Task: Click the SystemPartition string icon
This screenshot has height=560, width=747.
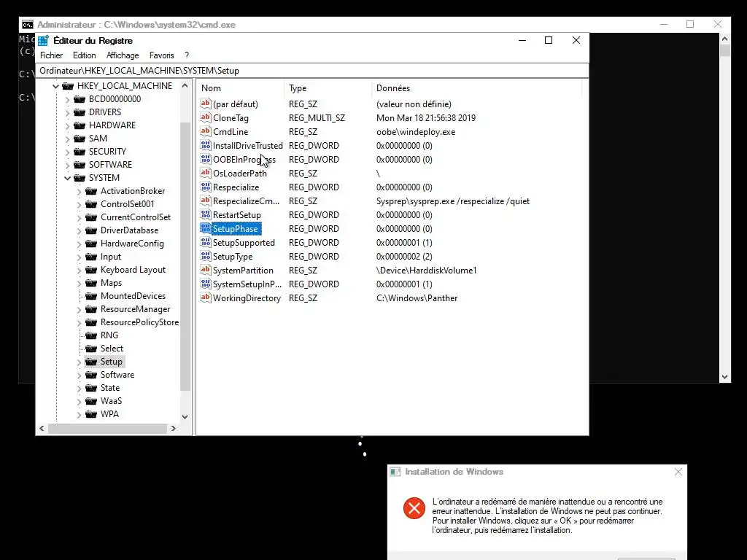Action: [205, 270]
